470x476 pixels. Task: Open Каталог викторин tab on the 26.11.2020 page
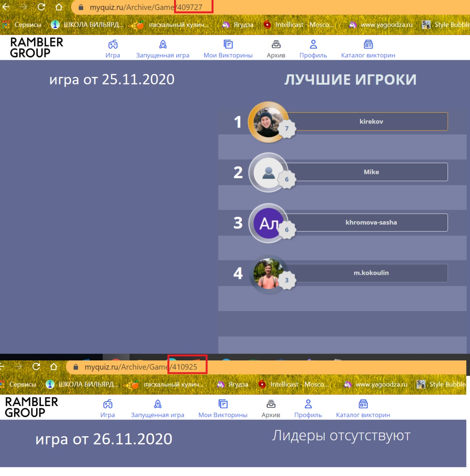pos(363,409)
